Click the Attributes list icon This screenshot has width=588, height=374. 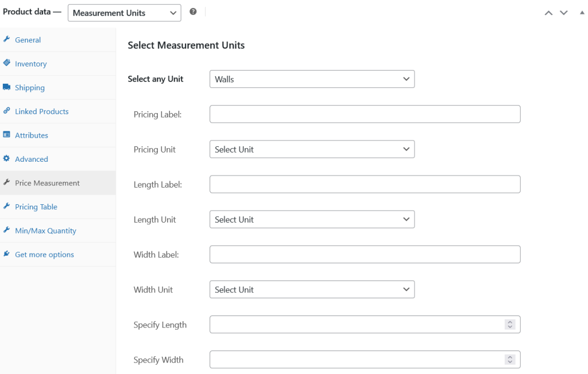pyautogui.click(x=7, y=135)
